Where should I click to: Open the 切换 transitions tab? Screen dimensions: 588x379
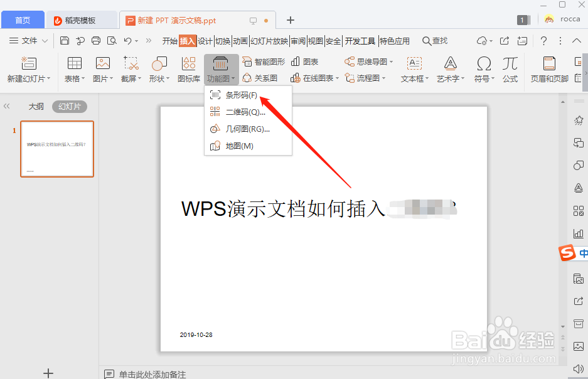(223, 41)
